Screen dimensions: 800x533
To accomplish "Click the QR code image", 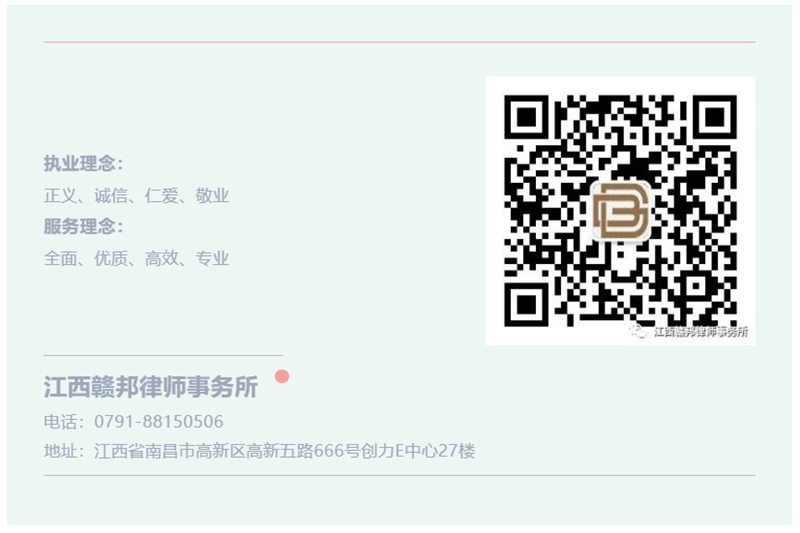I will (620, 211).
